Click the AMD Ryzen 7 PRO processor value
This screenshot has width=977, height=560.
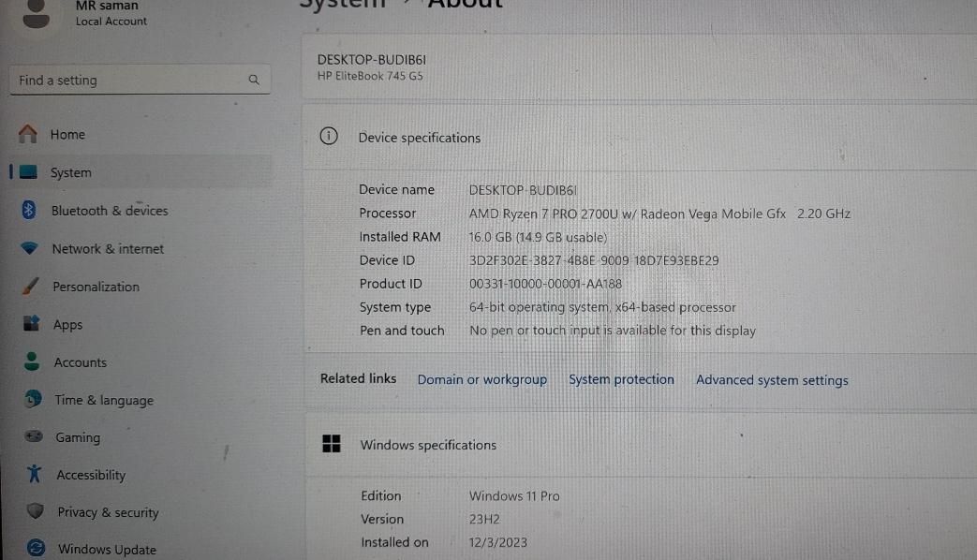coord(659,214)
